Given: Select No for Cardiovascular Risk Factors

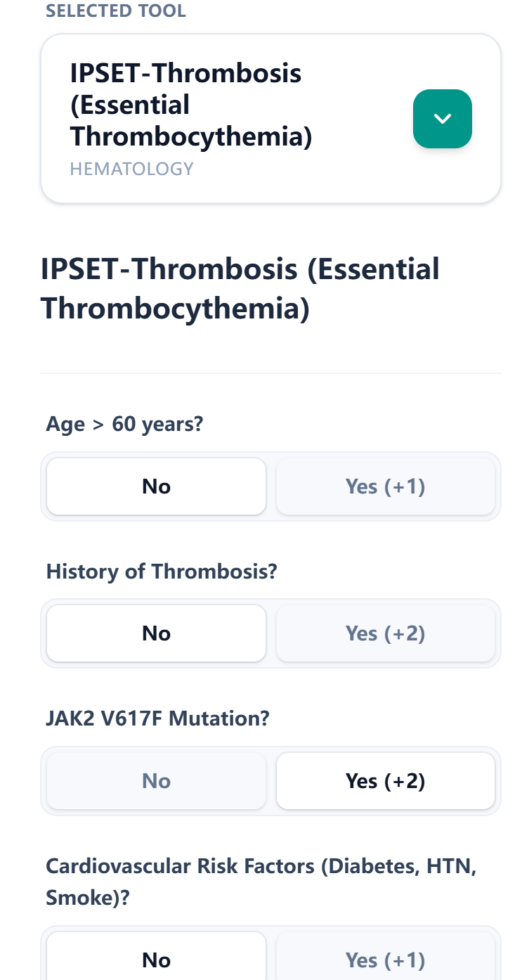Looking at the screenshot, I should [x=156, y=960].
